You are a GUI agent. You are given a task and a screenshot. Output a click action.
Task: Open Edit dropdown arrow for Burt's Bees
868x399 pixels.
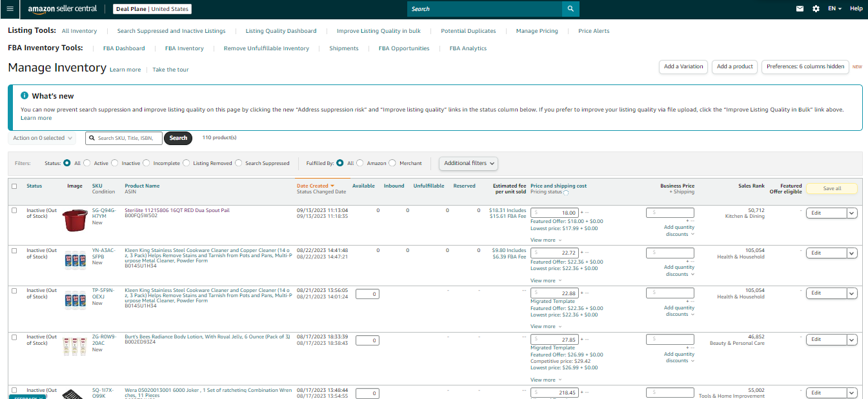(x=852, y=340)
